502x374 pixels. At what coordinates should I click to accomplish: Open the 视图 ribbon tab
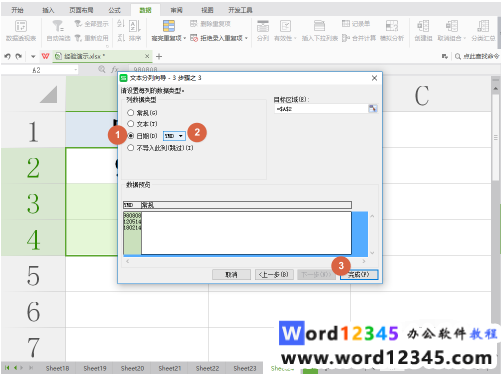[x=207, y=10]
